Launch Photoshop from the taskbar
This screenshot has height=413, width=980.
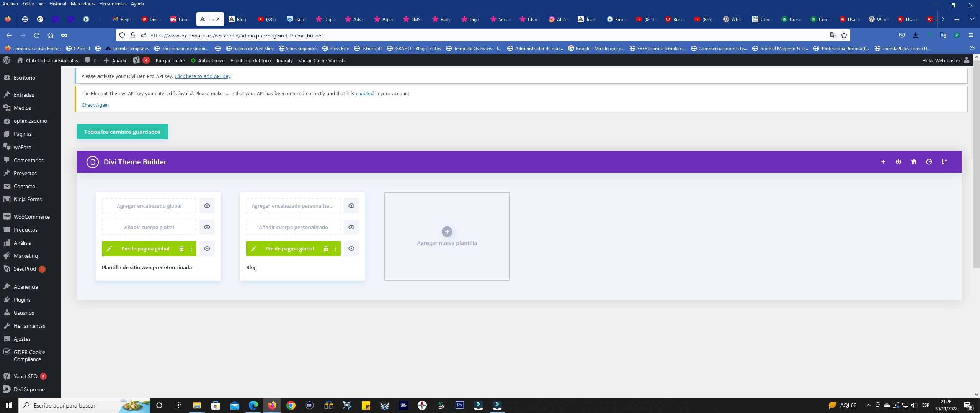pos(459,405)
